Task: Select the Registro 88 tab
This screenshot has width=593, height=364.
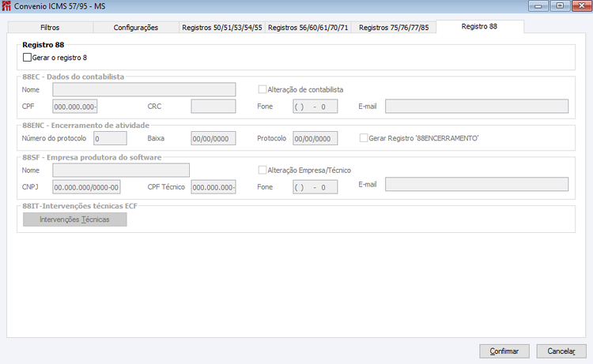Action: [x=480, y=26]
